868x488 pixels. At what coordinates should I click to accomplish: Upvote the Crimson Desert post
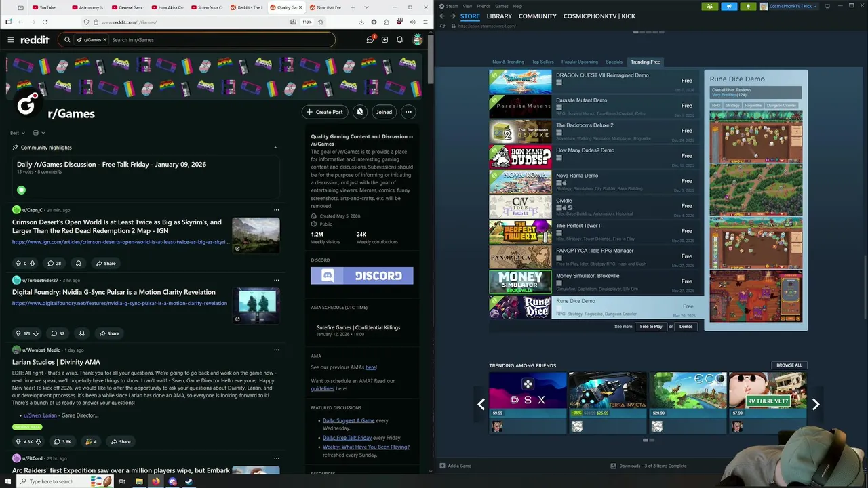click(x=18, y=263)
